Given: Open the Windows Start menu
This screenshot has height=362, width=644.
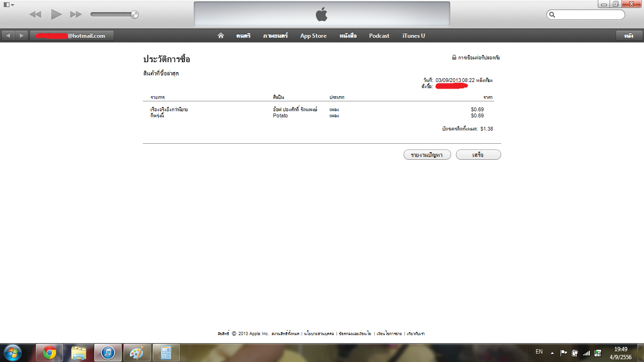Looking at the screenshot, I should (x=12, y=353).
